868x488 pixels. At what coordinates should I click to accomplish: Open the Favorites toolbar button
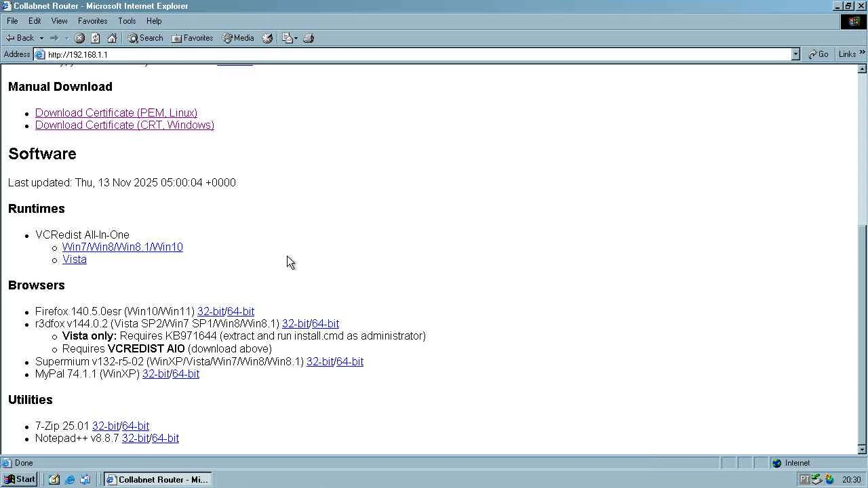193,38
